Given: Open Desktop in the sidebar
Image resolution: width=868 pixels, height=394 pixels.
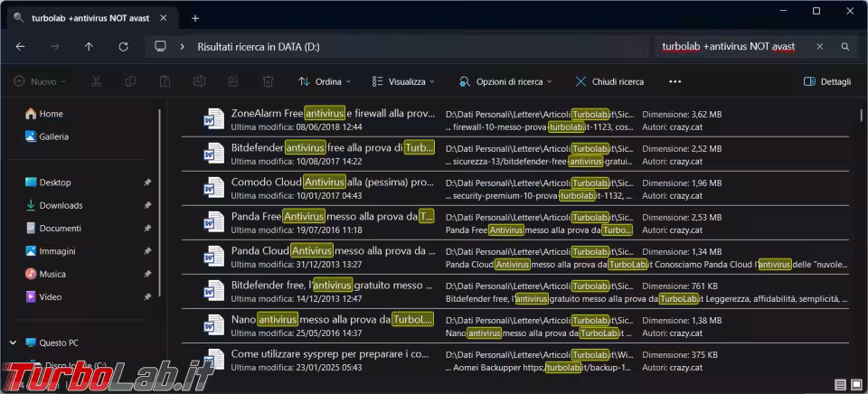Looking at the screenshot, I should pos(48,183).
